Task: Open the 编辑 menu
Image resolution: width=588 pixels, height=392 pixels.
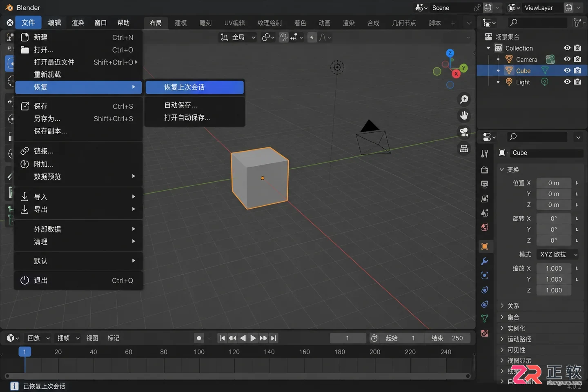Action: pyautogui.click(x=55, y=23)
